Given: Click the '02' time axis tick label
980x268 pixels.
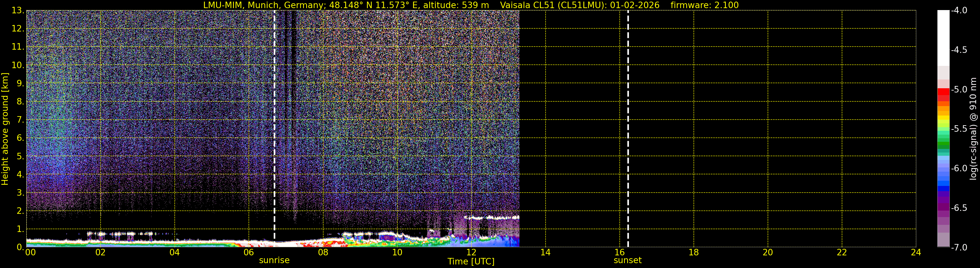Looking at the screenshot, I should 100,252.
